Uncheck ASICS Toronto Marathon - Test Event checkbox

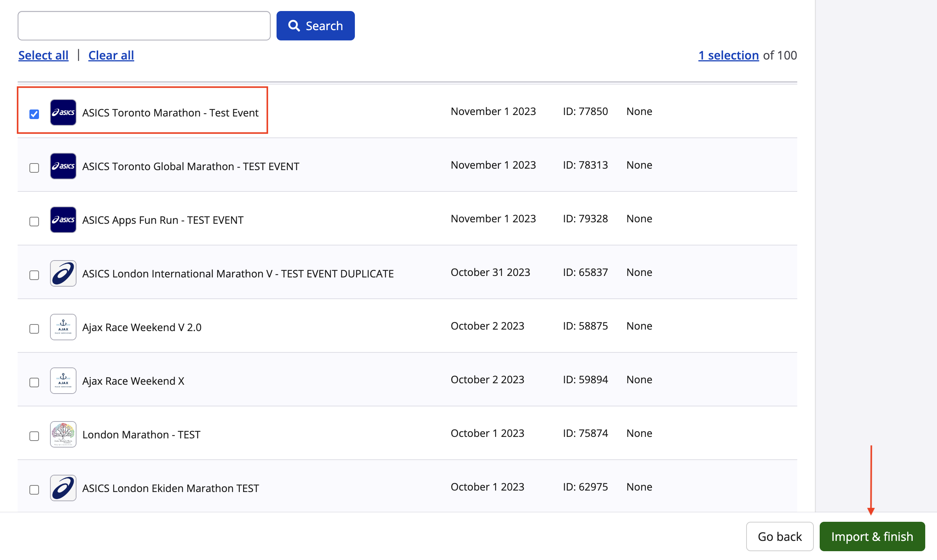point(34,114)
